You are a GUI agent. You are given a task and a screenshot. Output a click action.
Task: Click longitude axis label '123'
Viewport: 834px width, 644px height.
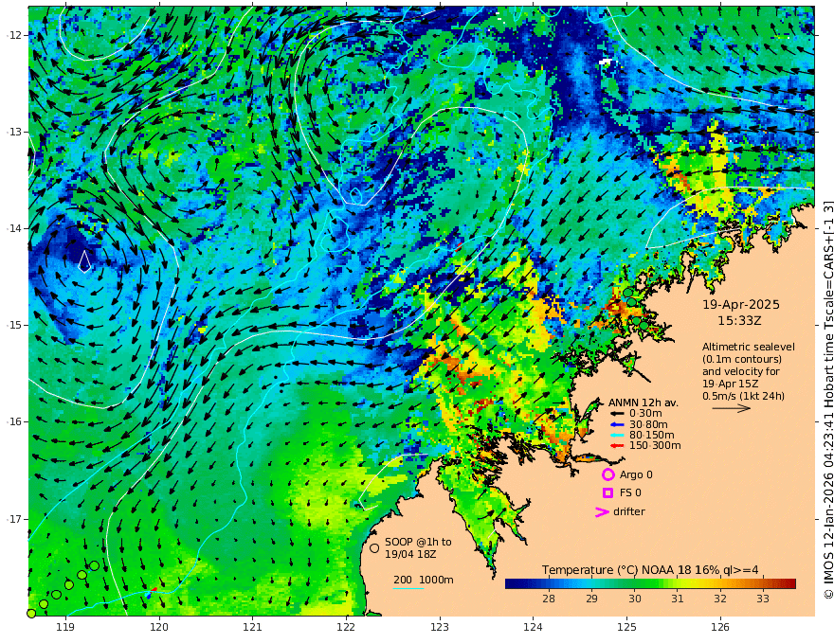click(440, 628)
